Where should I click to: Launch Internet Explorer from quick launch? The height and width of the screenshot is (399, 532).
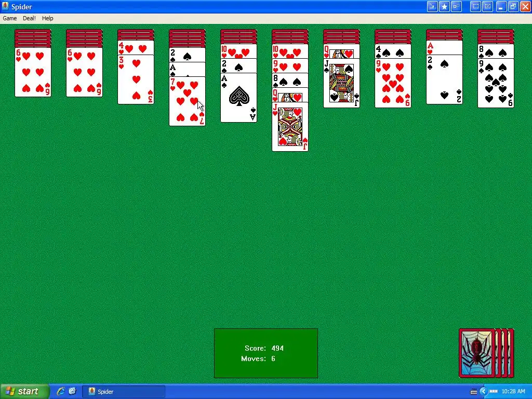click(x=61, y=392)
